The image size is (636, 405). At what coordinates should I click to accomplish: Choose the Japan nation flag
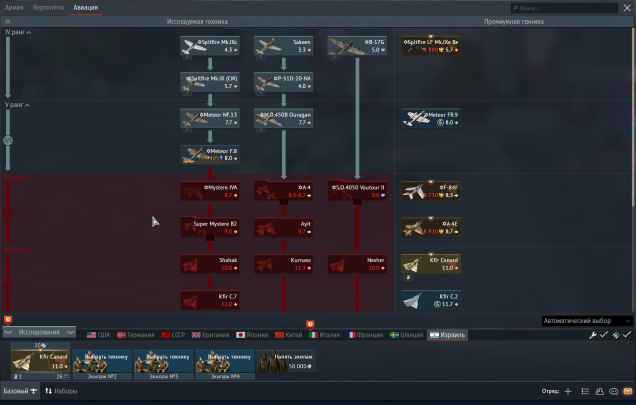point(254,335)
